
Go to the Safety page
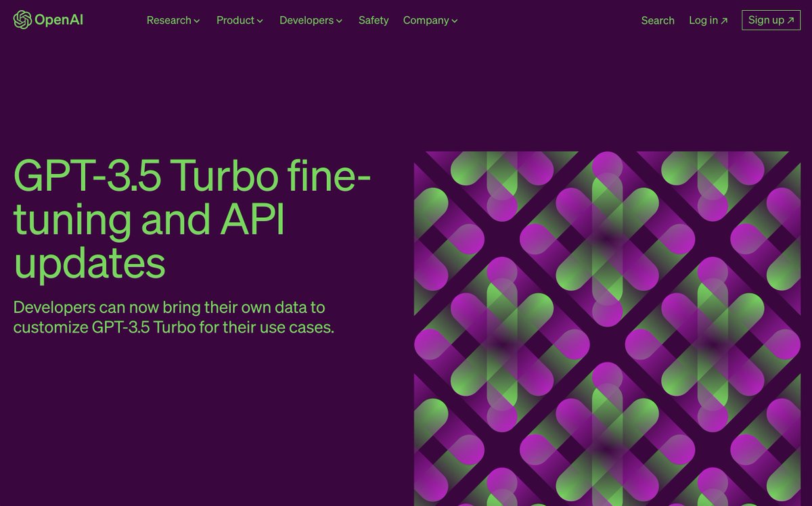(x=374, y=20)
